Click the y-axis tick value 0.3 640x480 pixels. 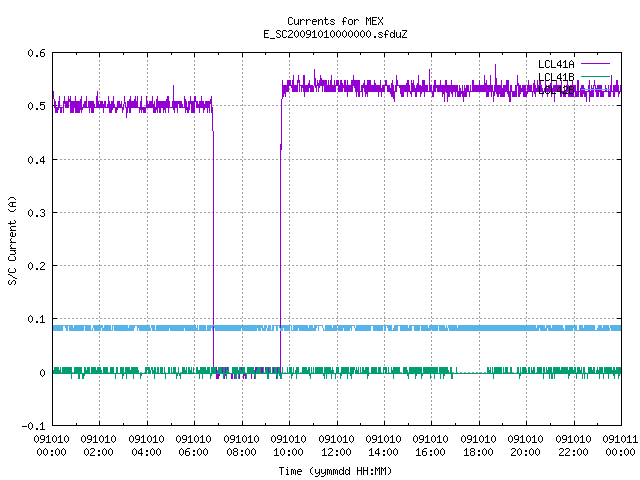(36, 213)
